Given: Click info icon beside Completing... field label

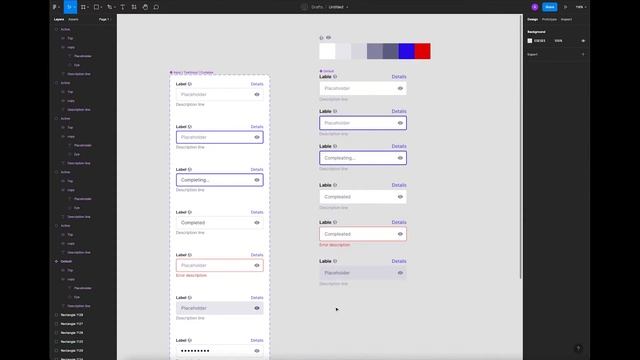Looking at the screenshot, I should (x=190, y=169).
